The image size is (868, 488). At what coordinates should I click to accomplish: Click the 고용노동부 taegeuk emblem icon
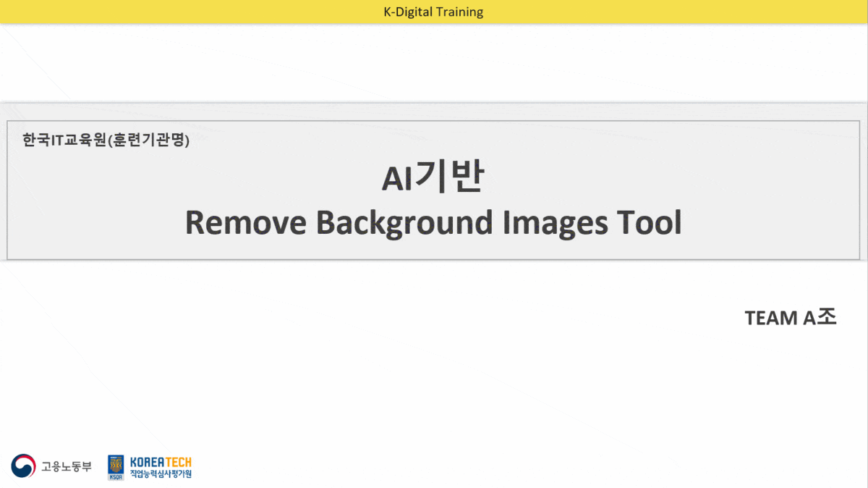(x=23, y=466)
